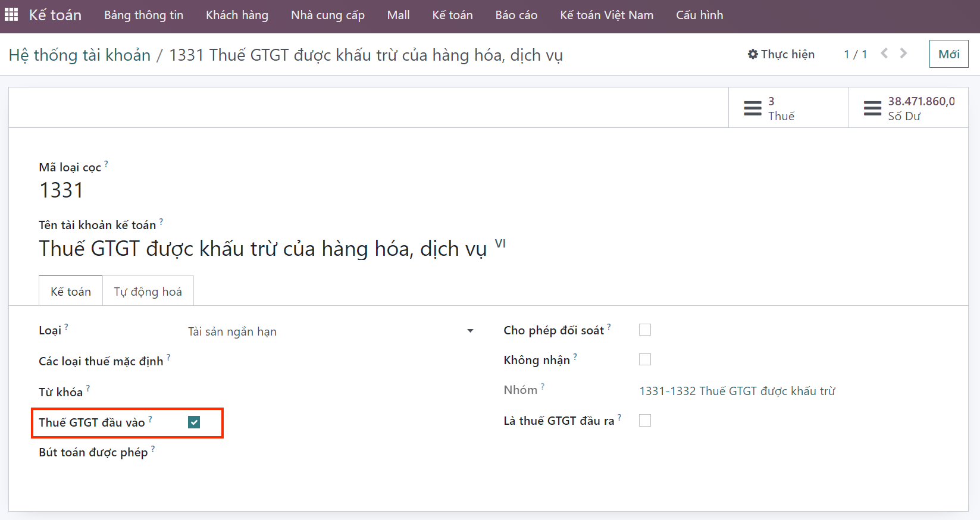Open Báo cáo menu

click(516, 15)
